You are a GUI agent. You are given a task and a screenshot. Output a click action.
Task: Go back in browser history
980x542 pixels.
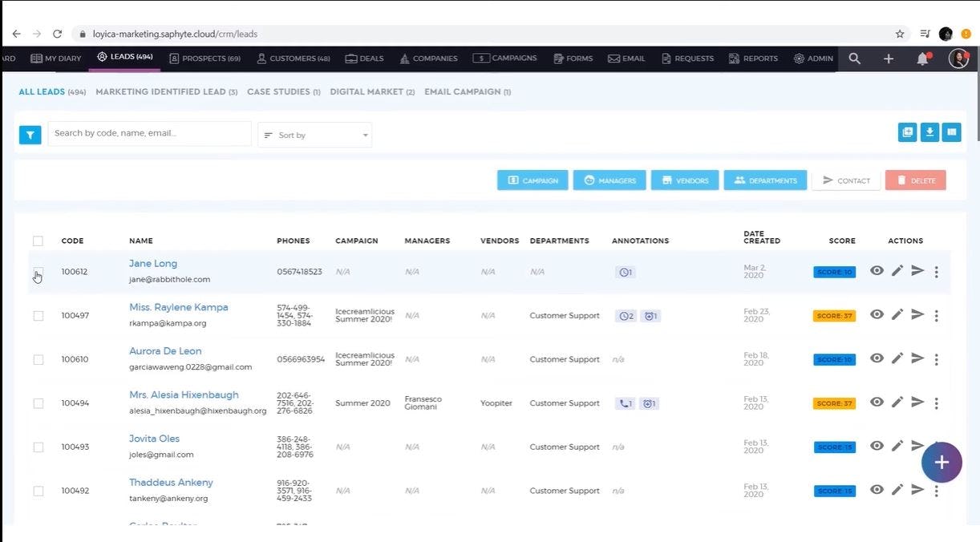[x=16, y=34]
